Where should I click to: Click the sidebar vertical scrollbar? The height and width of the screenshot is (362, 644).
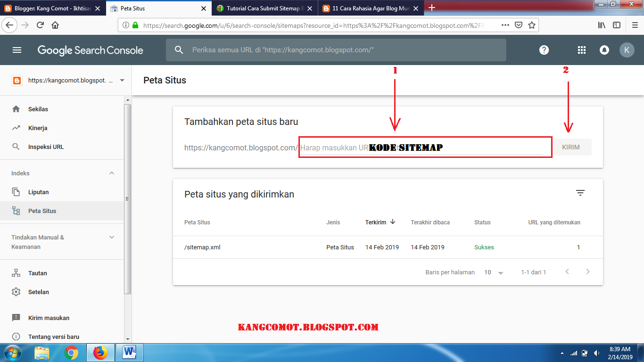(127, 199)
